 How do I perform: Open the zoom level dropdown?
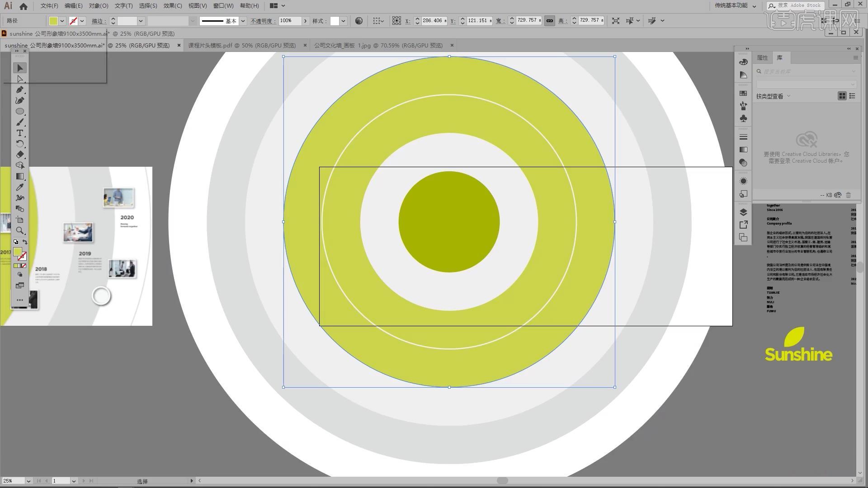28,481
